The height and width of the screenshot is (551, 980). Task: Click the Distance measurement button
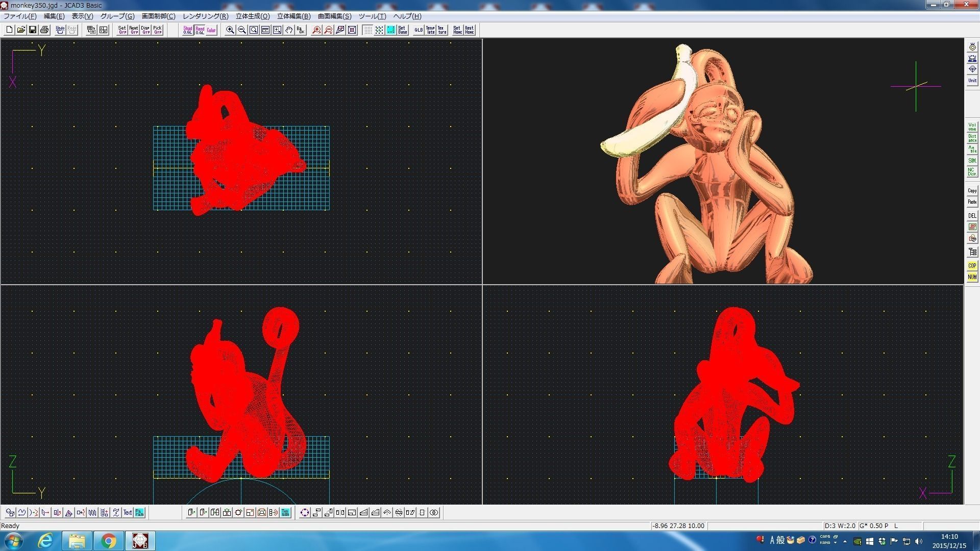coord(972,138)
